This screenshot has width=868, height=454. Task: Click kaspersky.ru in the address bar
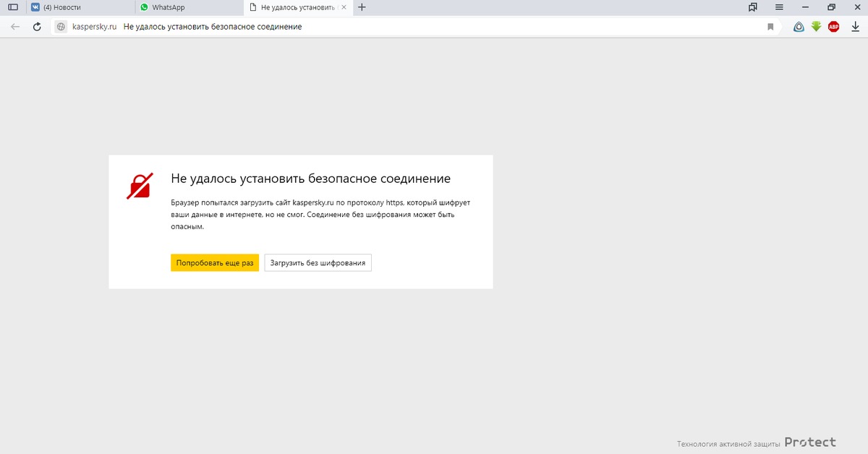pyautogui.click(x=94, y=27)
